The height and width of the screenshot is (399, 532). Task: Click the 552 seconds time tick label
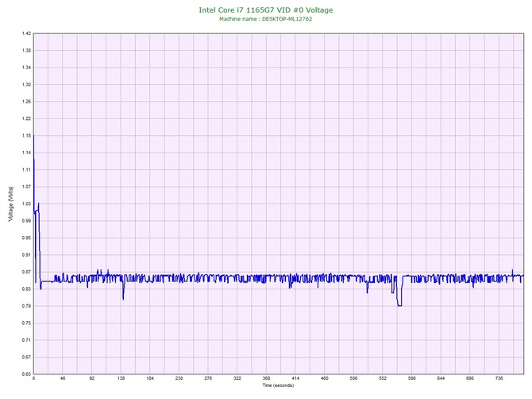coord(383,378)
